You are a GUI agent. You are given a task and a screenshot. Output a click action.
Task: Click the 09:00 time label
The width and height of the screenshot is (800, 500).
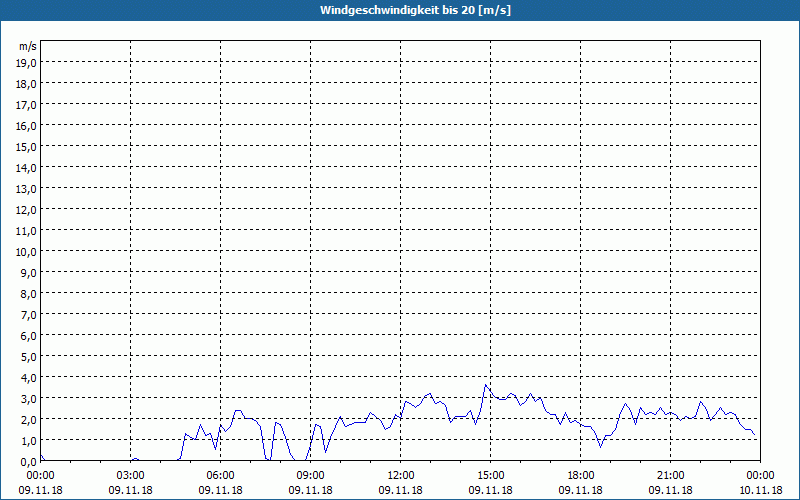[x=310, y=476]
